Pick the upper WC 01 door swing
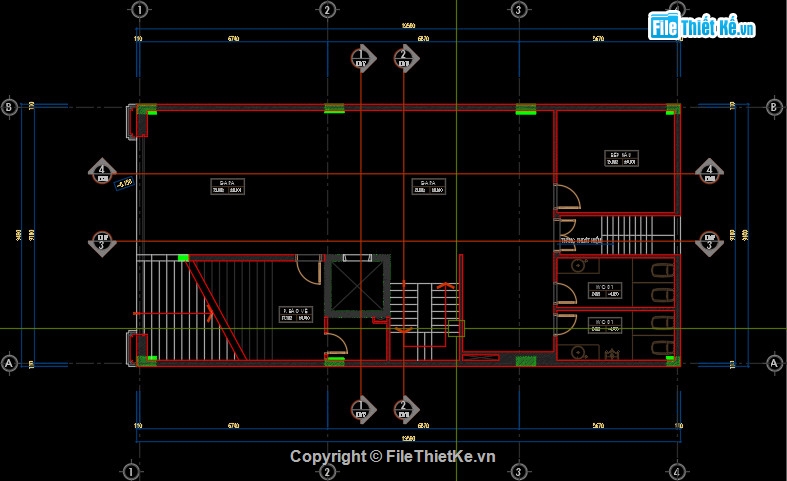787x481 pixels. tap(566, 293)
